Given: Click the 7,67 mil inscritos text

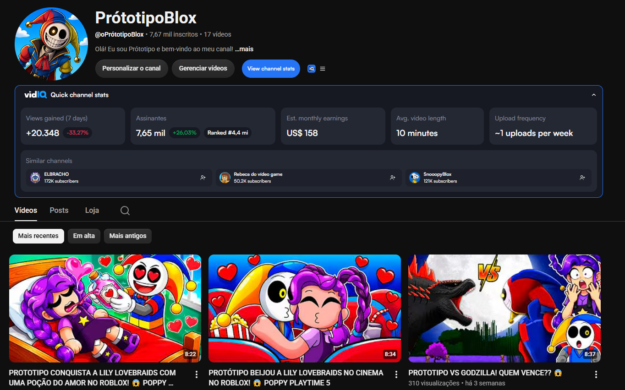Looking at the screenshot, I should pyautogui.click(x=173, y=35).
